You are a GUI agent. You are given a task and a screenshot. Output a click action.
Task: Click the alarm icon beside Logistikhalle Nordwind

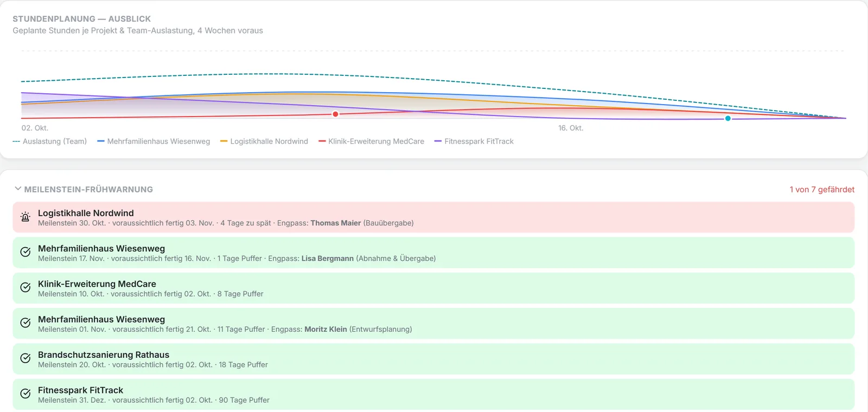tap(25, 217)
